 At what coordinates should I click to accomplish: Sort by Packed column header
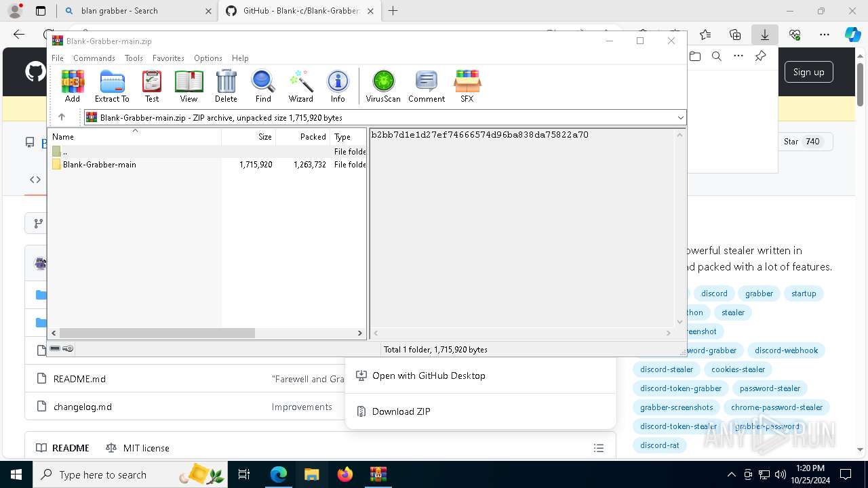pyautogui.click(x=302, y=137)
